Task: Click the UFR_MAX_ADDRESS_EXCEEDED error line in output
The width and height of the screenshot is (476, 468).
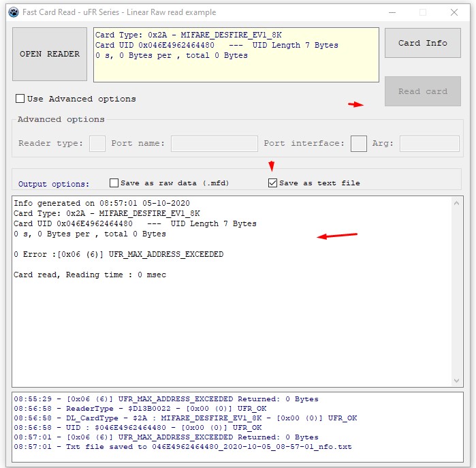Action: click(118, 254)
